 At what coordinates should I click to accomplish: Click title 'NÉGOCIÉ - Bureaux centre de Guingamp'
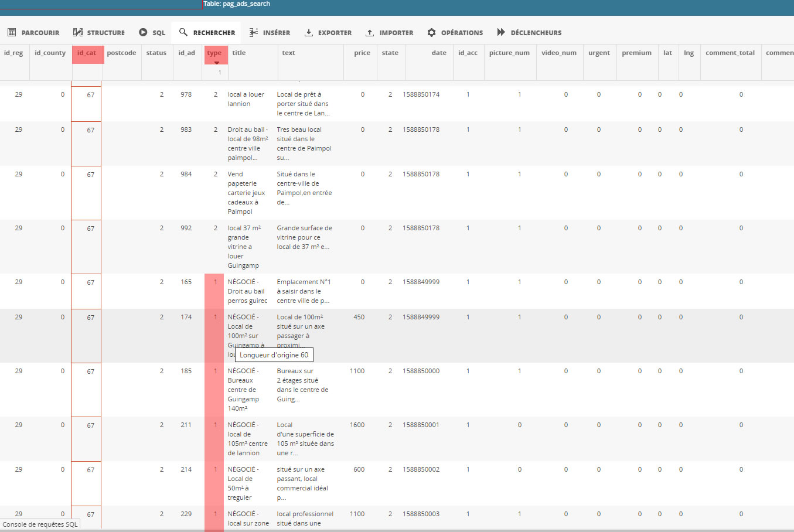tap(243, 390)
